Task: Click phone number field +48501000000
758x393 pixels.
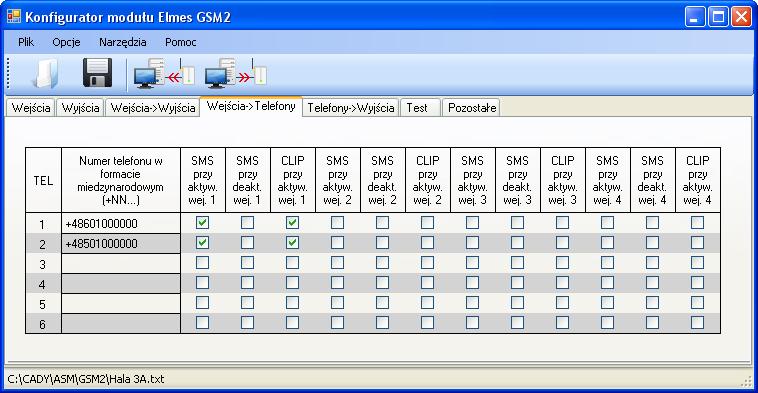Action: click(x=121, y=244)
